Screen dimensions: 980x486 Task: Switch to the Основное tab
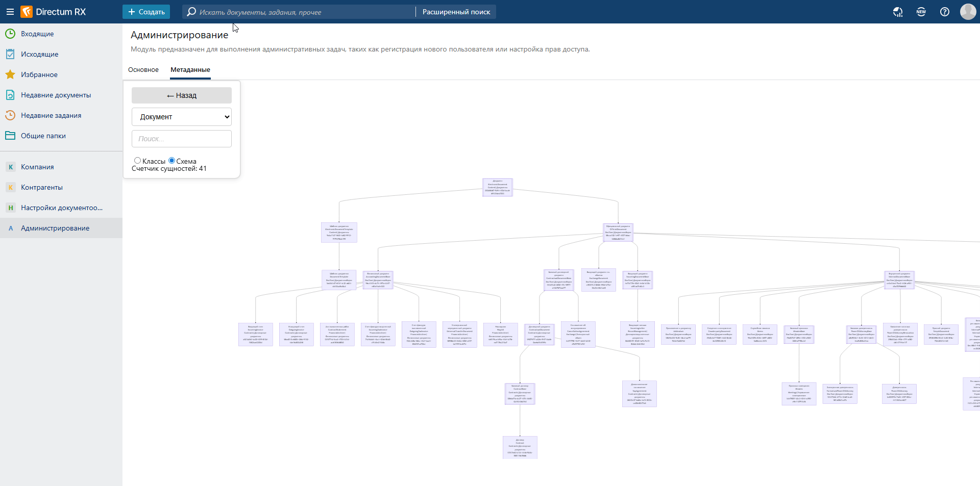[143, 70]
